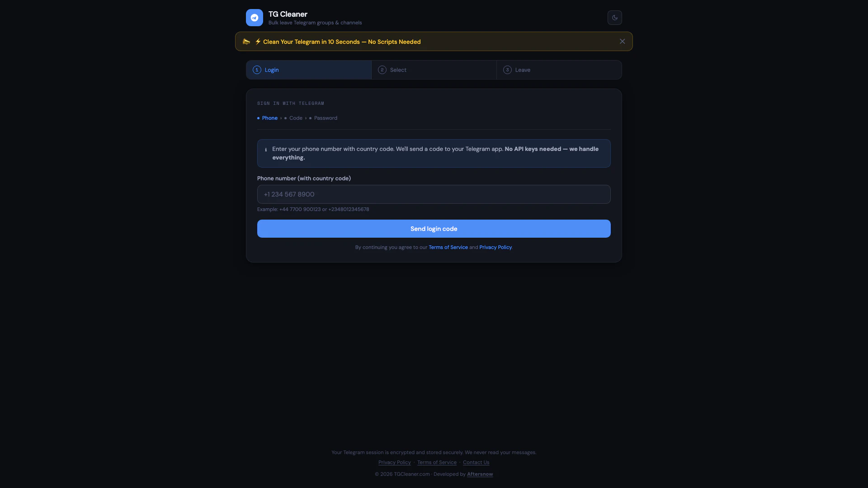868x488 pixels.
Task: Open the footer Privacy Policy link
Action: click(395, 462)
